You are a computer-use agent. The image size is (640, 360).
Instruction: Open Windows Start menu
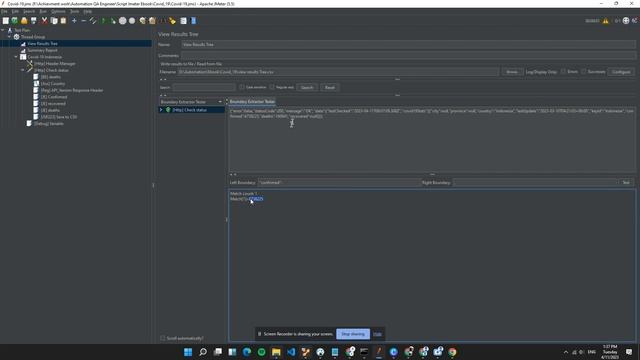[188, 352]
